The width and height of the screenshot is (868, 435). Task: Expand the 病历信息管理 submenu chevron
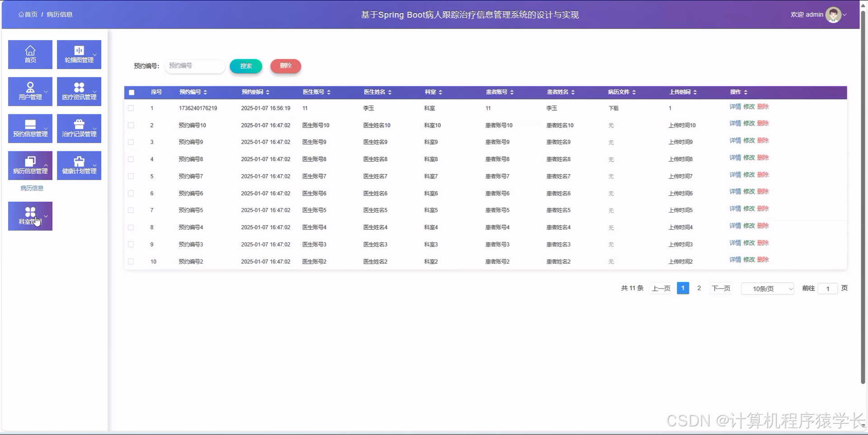pyautogui.click(x=47, y=165)
